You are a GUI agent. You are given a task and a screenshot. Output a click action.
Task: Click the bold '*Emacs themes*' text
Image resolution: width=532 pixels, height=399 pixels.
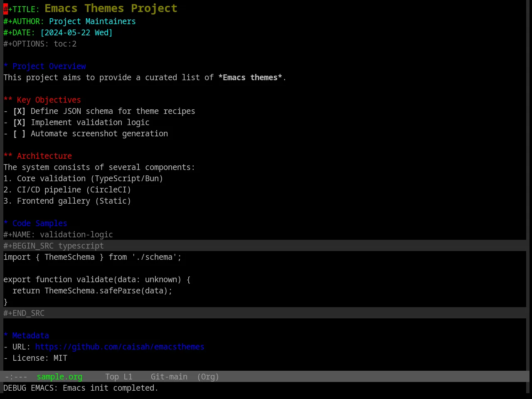[x=250, y=78]
